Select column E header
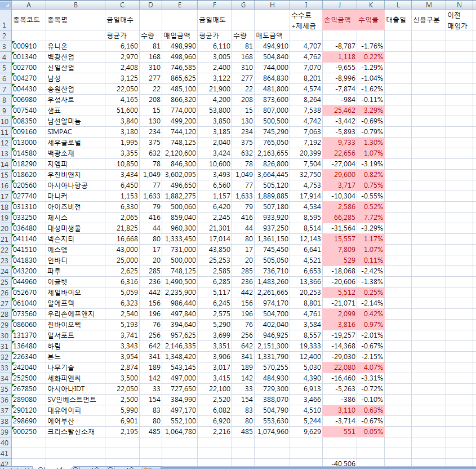The width and height of the screenshot is (476, 469). click(x=180, y=5)
